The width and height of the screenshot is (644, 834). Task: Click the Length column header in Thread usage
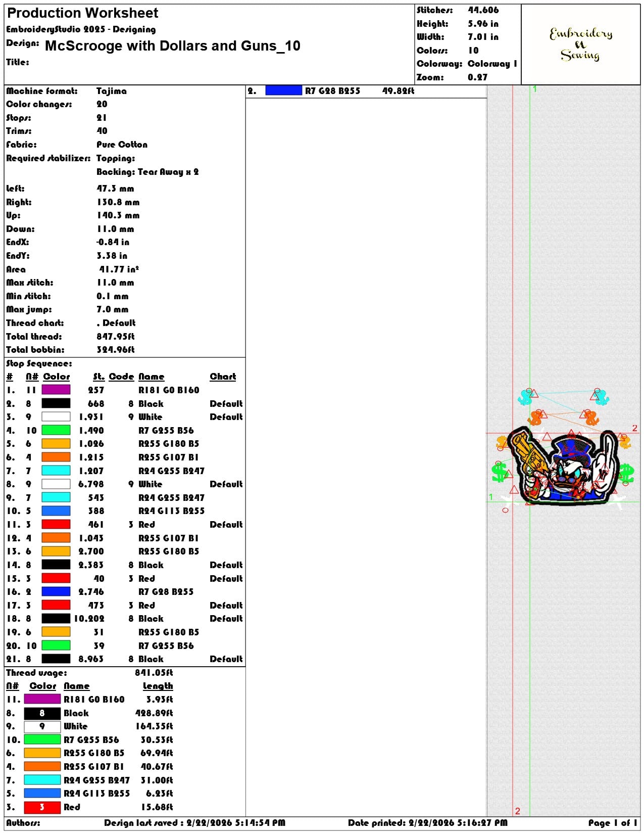pos(158,686)
